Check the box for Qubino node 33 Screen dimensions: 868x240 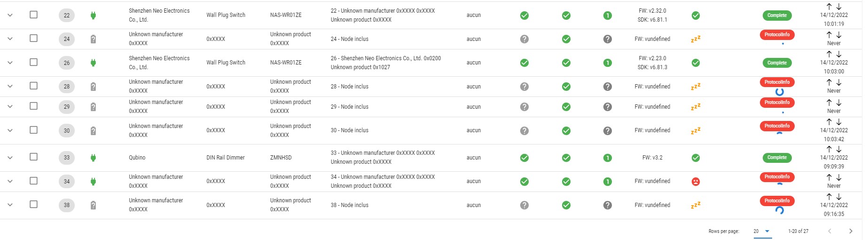coord(33,157)
